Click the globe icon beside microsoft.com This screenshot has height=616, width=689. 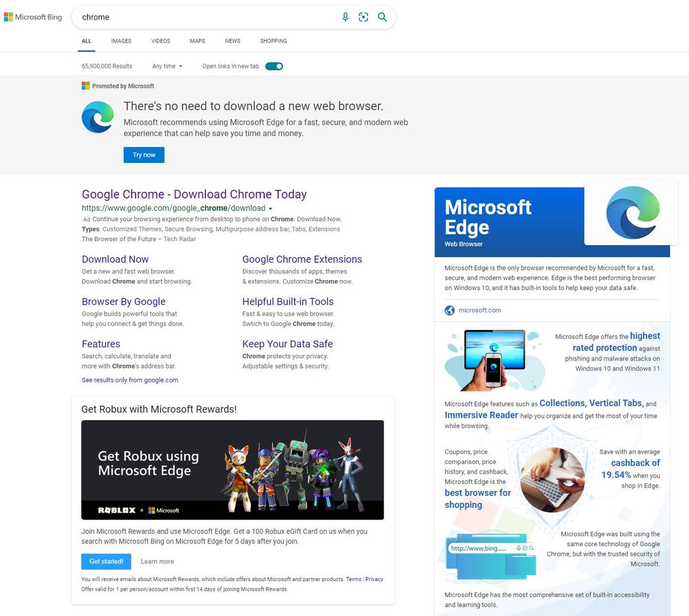tap(449, 310)
